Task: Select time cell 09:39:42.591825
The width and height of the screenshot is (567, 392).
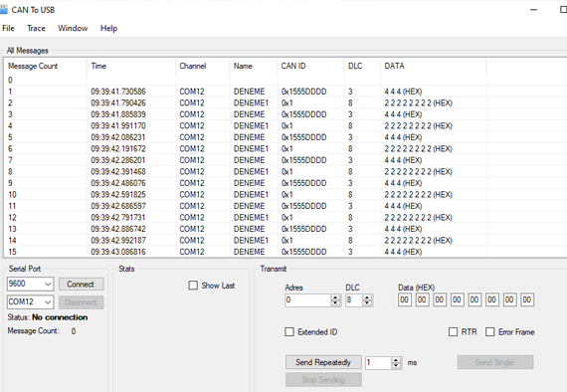Action: click(118, 195)
